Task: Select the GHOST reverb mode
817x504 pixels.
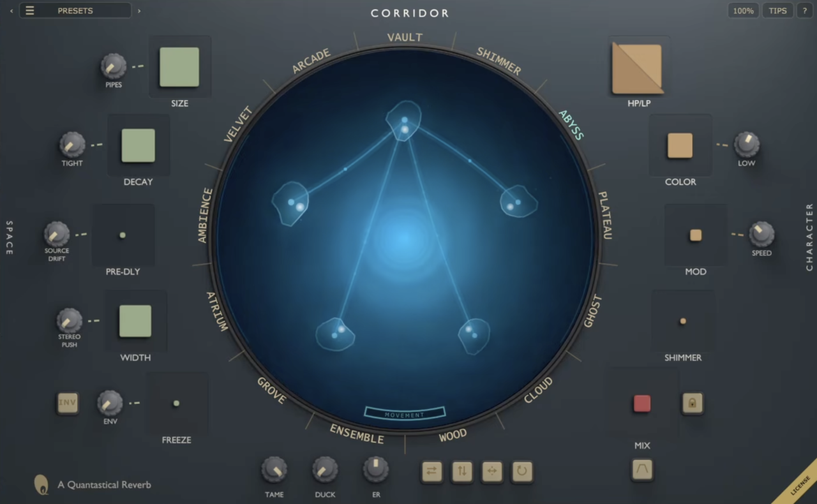Action: tap(592, 311)
